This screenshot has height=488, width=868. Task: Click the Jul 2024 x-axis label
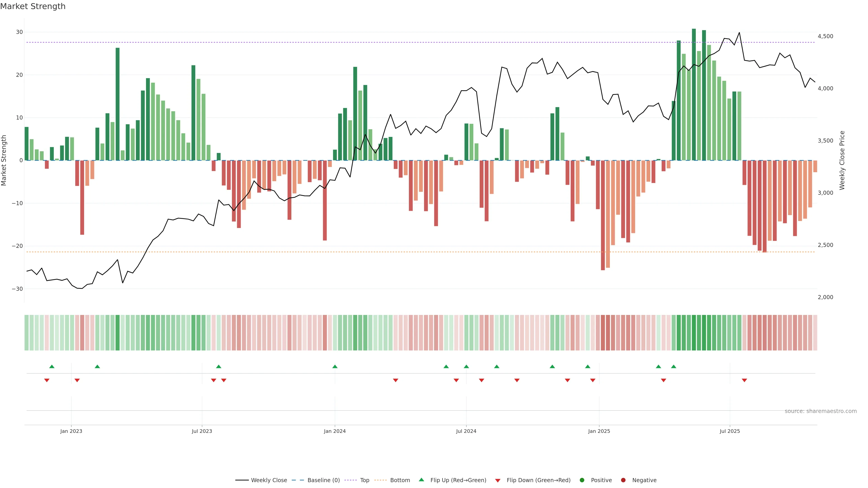point(466,431)
